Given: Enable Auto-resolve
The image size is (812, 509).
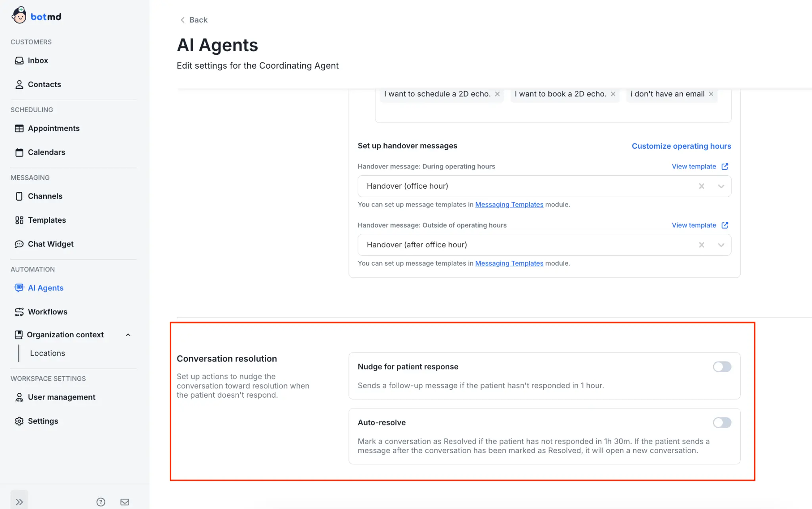Looking at the screenshot, I should [722, 423].
